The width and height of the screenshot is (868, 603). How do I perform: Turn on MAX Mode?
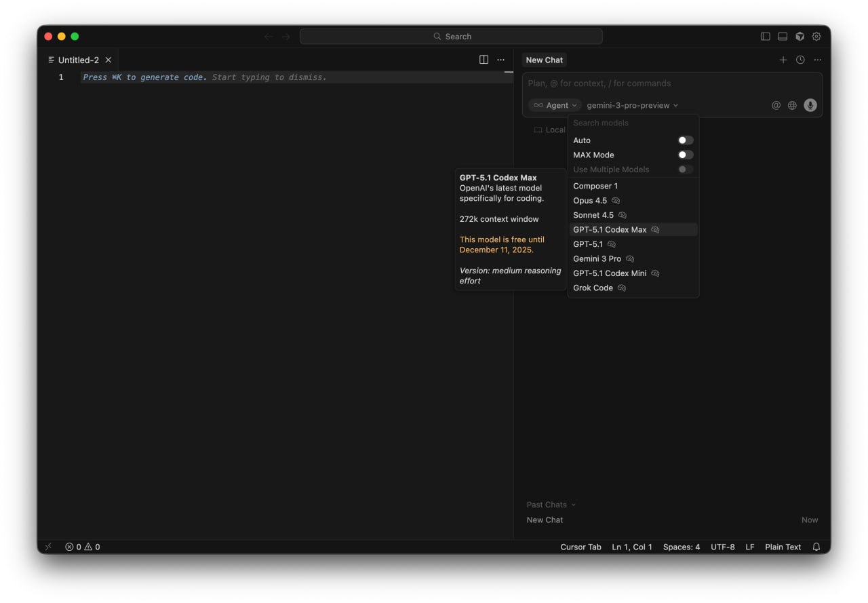coord(685,155)
